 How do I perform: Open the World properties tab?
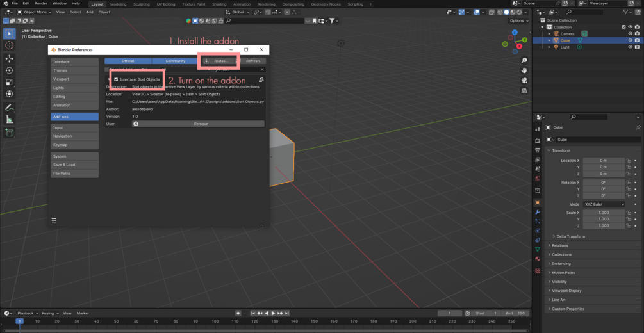click(538, 178)
